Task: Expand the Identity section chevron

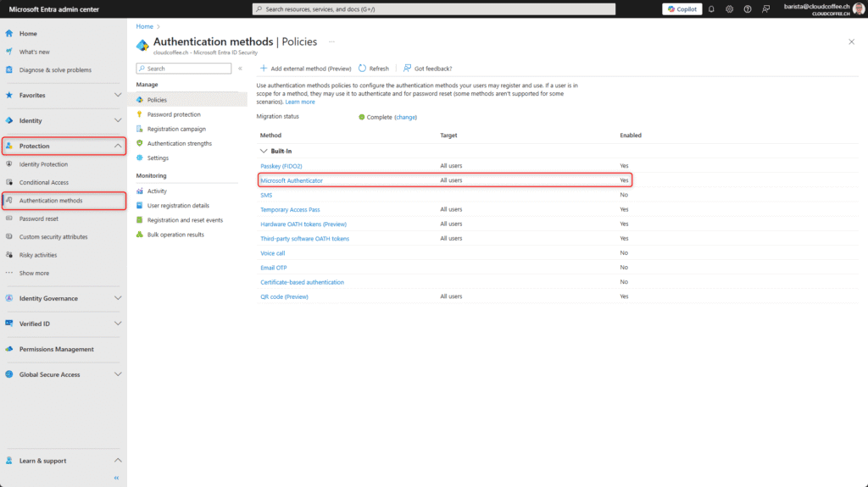Action: coord(118,120)
